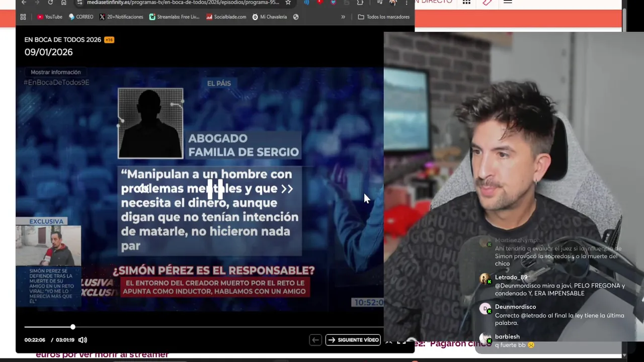Toggle fullscreen on video player

point(401,342)
